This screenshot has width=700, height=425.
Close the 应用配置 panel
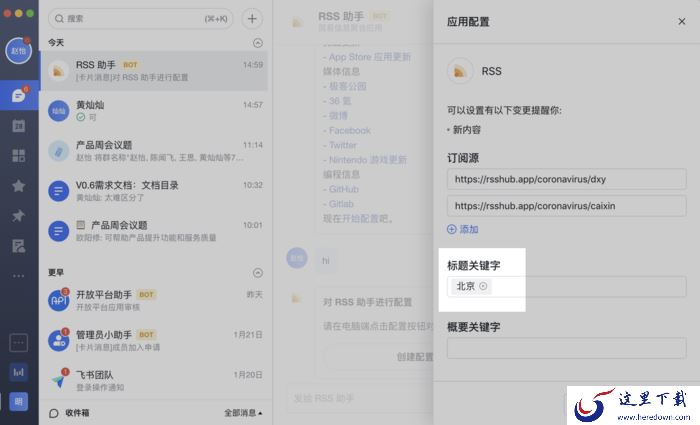click(682, 21)
